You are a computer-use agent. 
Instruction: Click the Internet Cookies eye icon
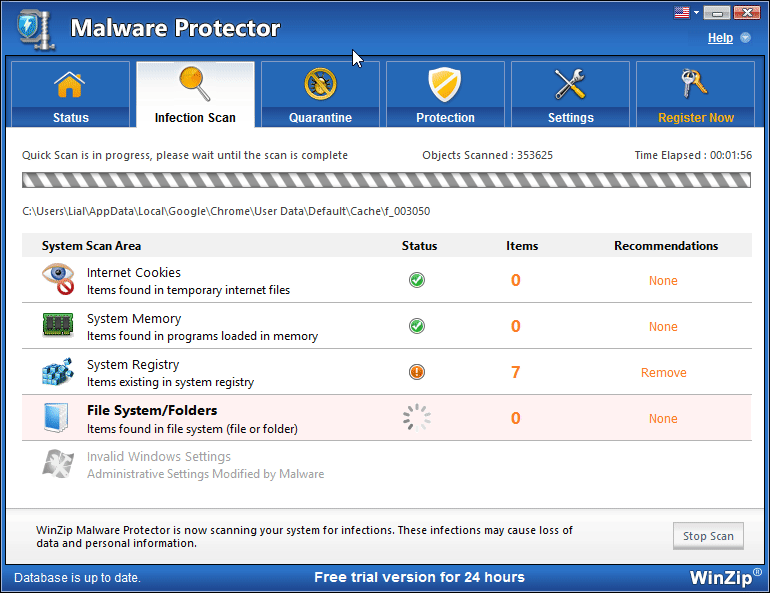pyautogui.click(x=58, y=279)
